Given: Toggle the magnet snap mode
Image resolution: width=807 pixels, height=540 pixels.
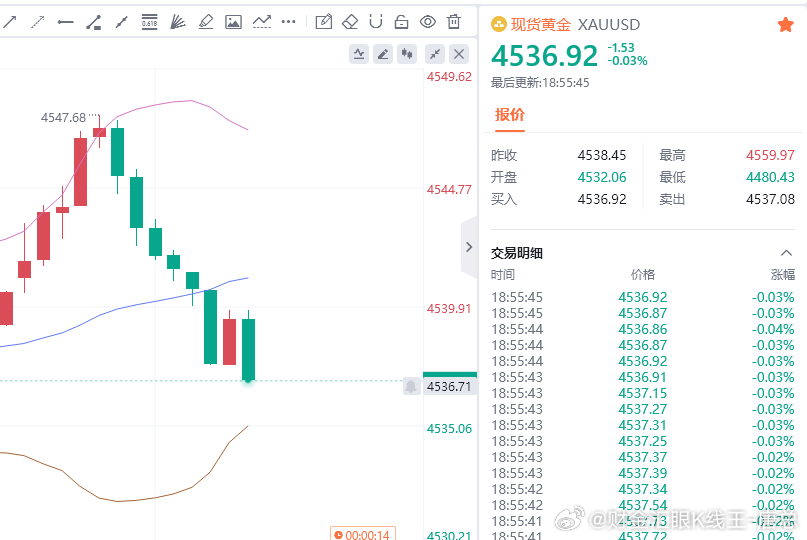Looking at the screenshot, I should (x=376, y=22).
